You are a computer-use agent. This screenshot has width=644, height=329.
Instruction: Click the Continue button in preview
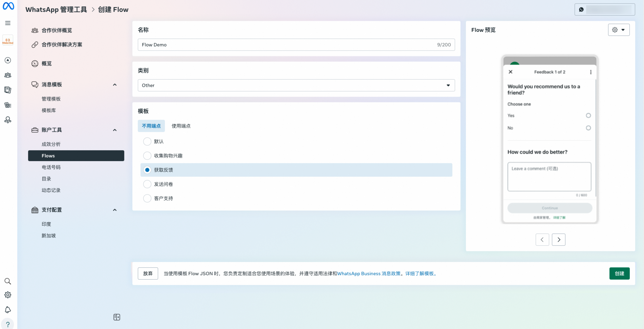(550, 208)
